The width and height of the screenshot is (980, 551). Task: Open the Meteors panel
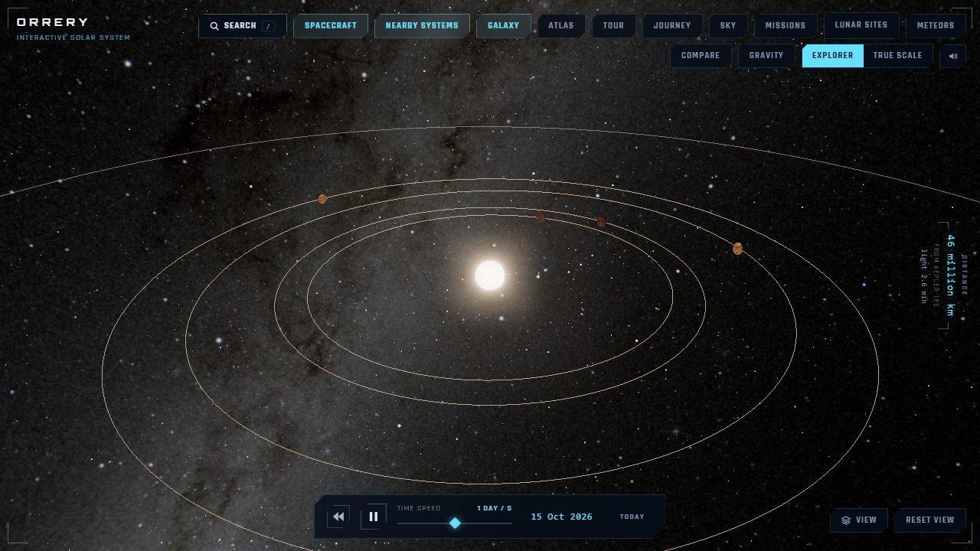pyautogui.click(x=936, y=26)
